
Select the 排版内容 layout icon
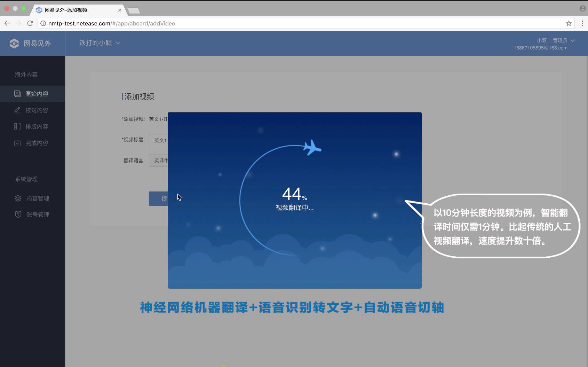tap(17, 126)
